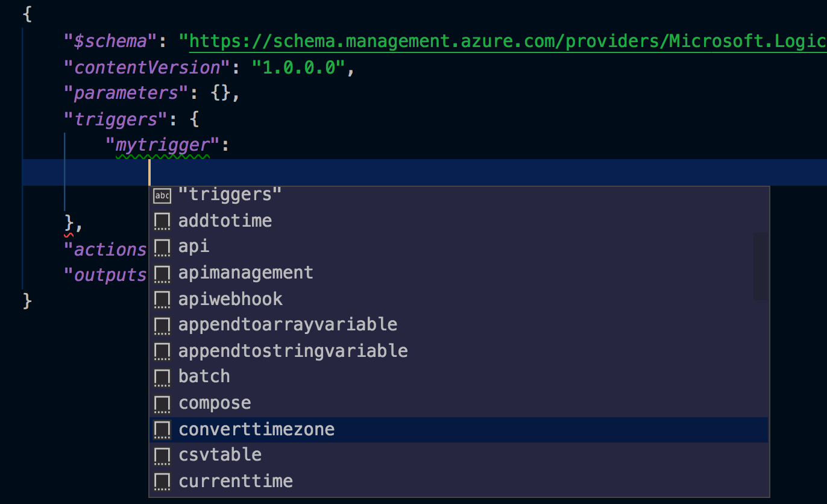The image size is (827, 504).
Task: Click the icon beside apiwebhook suggestion
Action: tap(162, 300)
